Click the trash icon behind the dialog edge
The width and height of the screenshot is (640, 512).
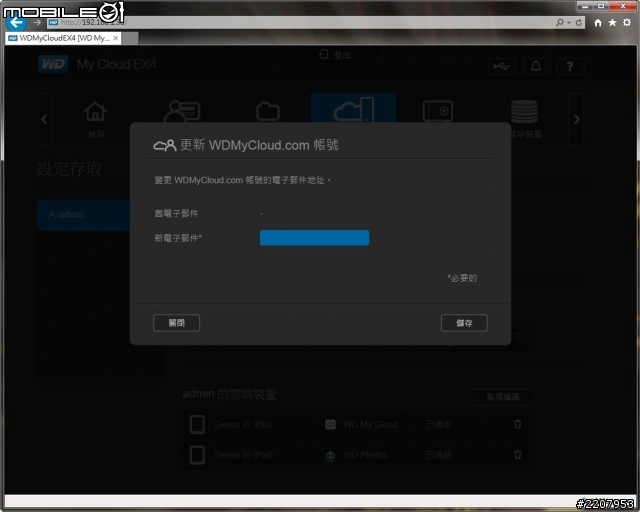tap(518, 336)
